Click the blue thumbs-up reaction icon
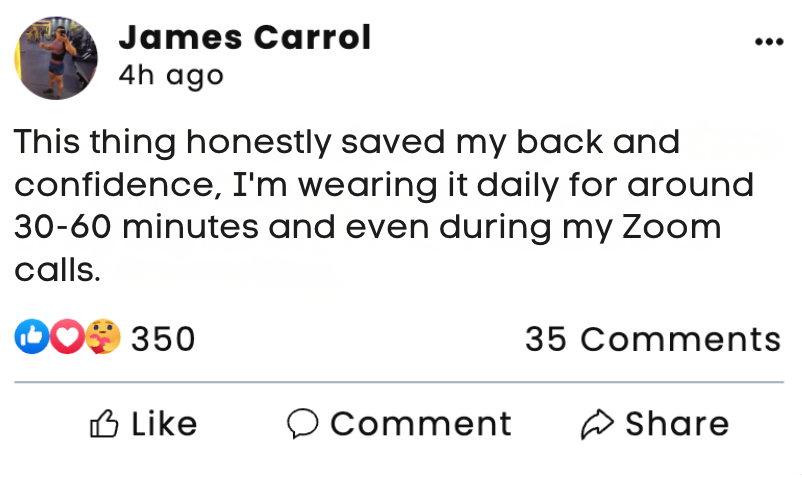Screen dimensions: 802x484 (x=29, y=338)
